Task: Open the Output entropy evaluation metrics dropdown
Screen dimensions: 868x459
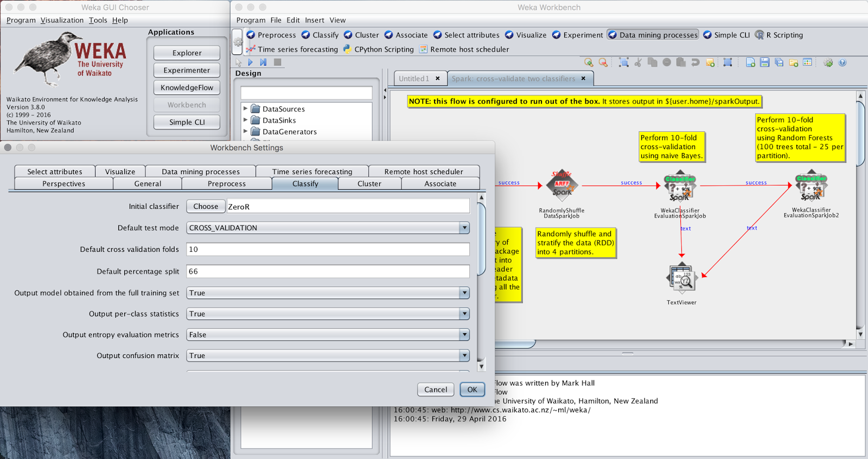Action: click(x=328, y=335)
